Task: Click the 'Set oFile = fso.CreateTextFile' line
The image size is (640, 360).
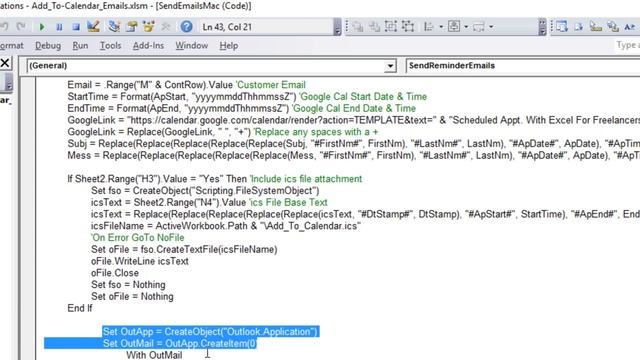Action: point(184,249)
